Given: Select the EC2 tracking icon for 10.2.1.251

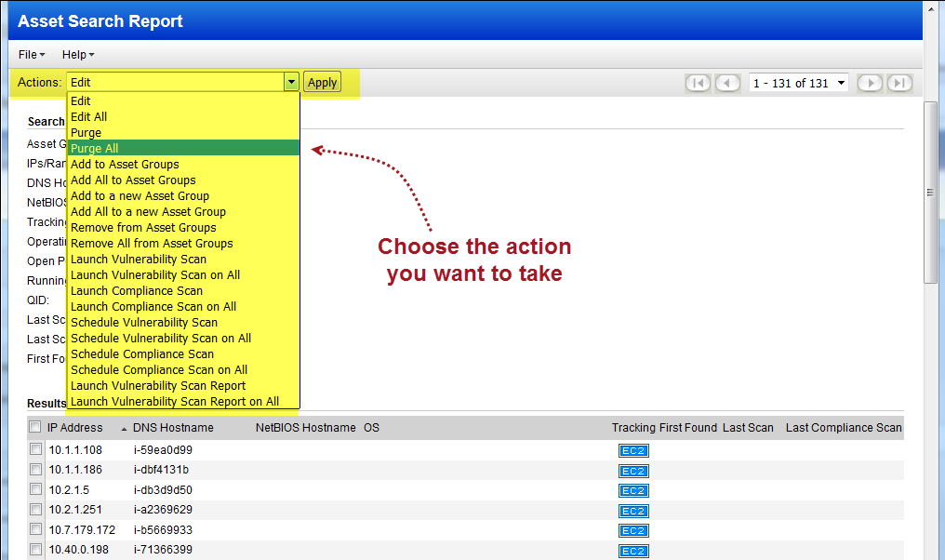Looking at the screenshot, I should click(x=632, y=510).
